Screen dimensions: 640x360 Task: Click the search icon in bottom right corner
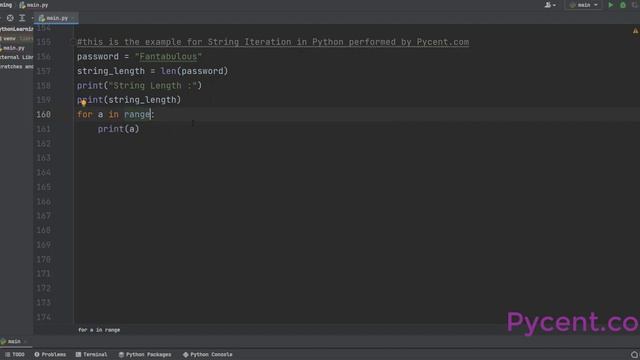point(634,354)
